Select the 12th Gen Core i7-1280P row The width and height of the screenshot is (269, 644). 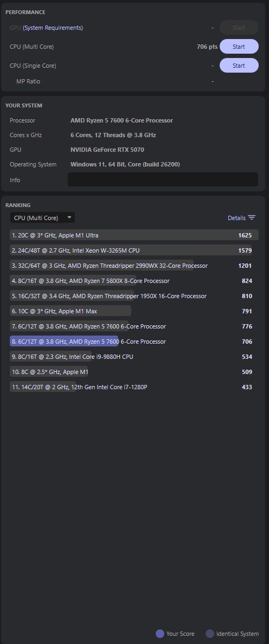pyautogui.click(x=134, y=387)
